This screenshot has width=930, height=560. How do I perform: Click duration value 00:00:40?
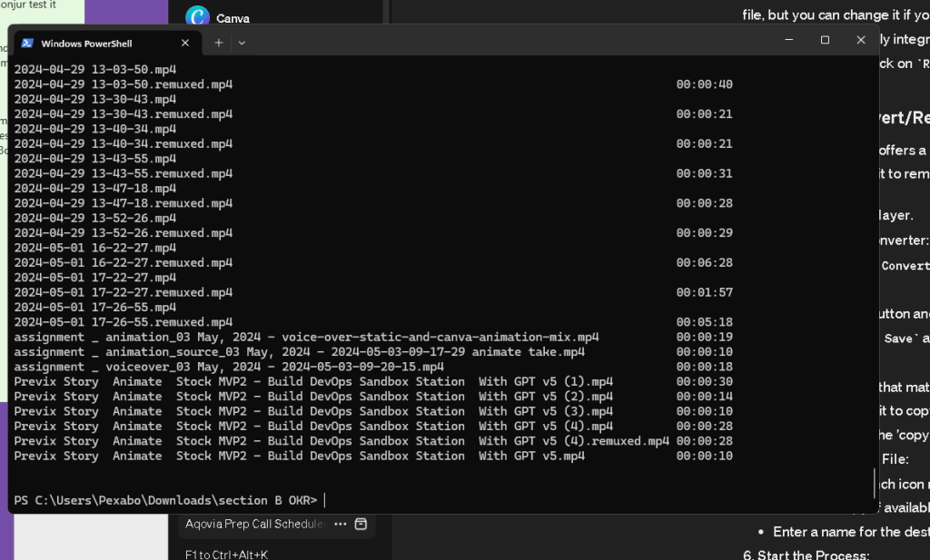(x=705, y=84)
